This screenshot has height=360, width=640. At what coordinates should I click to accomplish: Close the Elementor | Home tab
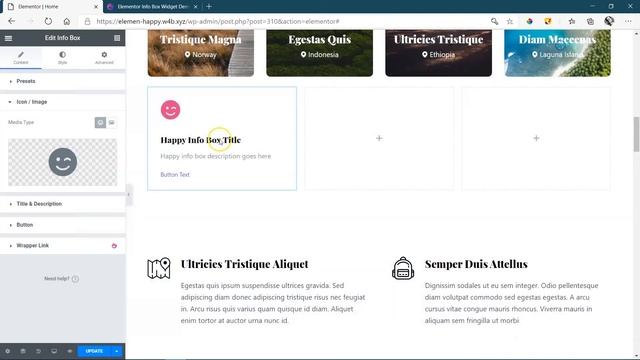(96, 7)
